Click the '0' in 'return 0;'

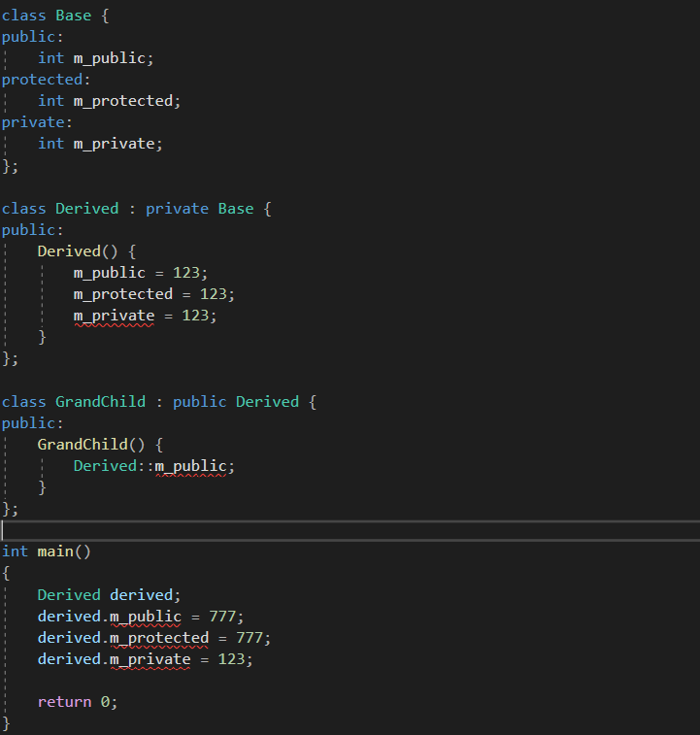[x=105, y=702]
